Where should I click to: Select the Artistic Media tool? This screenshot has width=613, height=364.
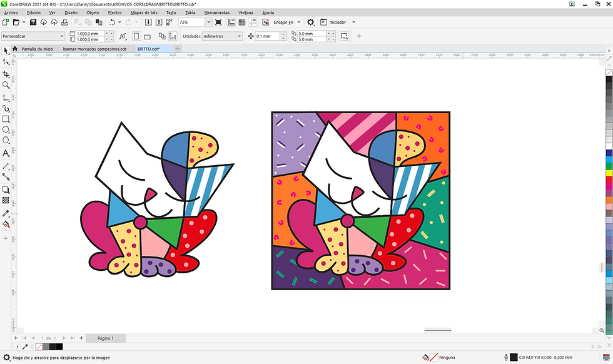[x=6, y=108]
